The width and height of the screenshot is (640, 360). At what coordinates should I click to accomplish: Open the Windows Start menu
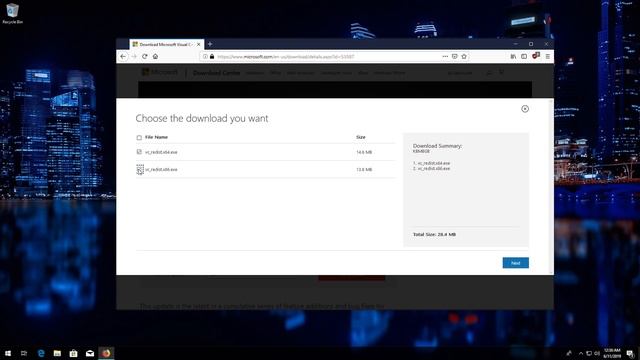pyautogui.click(x=7, y=353)
